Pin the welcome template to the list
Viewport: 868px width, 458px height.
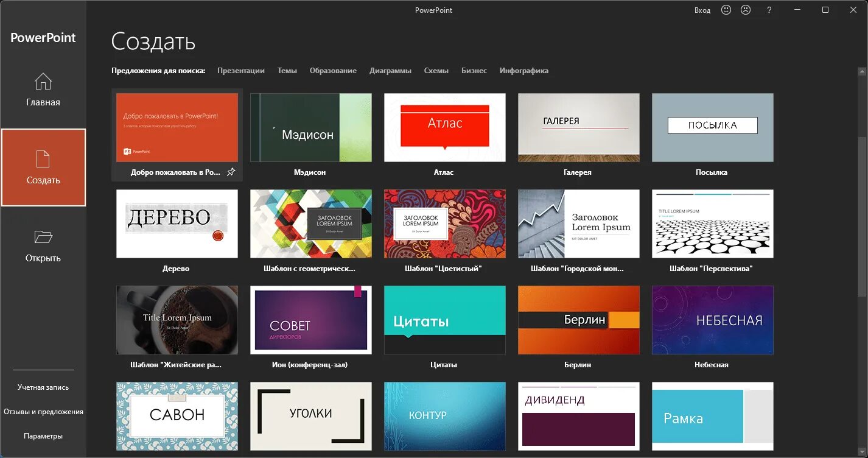click(231, 172)
